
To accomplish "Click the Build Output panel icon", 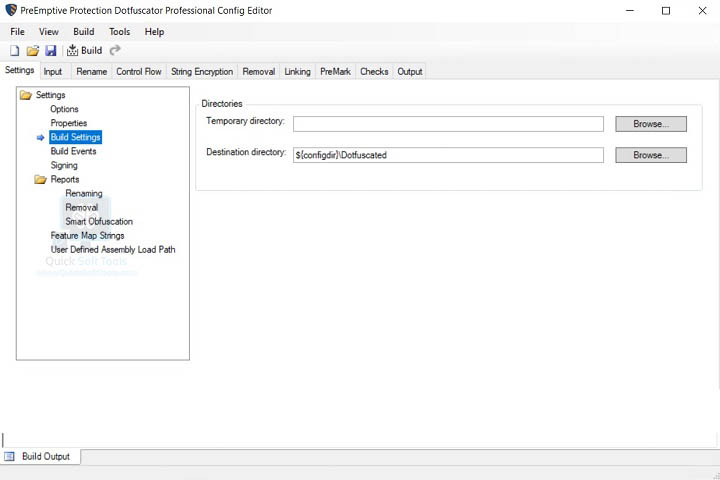I will [x=9, y=456].
